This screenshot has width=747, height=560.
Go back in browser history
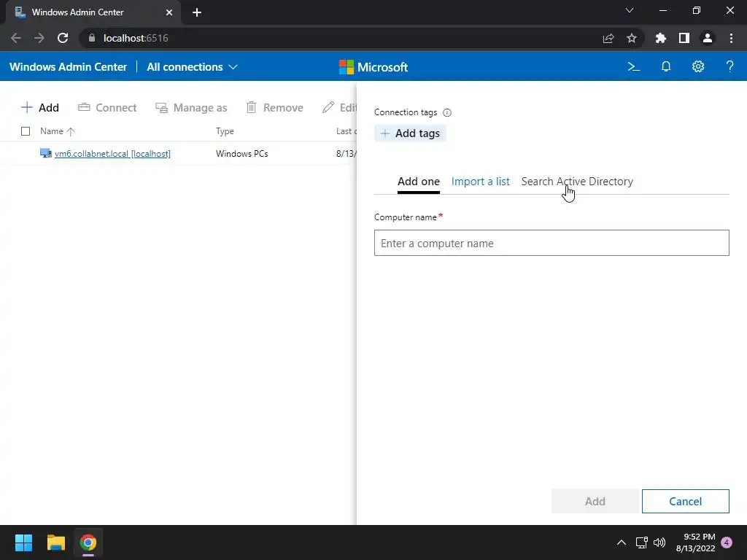coord(16,38)
